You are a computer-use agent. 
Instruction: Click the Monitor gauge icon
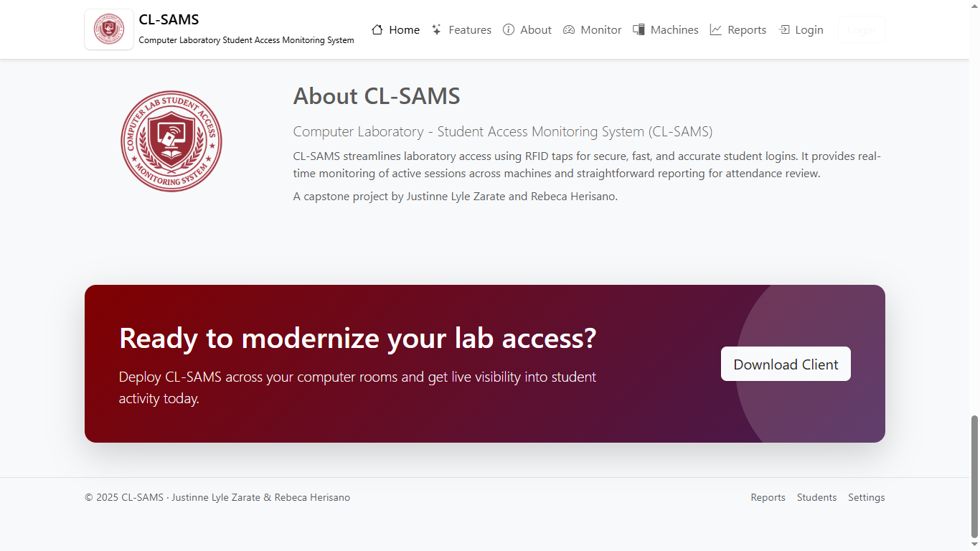click(569, 29)
